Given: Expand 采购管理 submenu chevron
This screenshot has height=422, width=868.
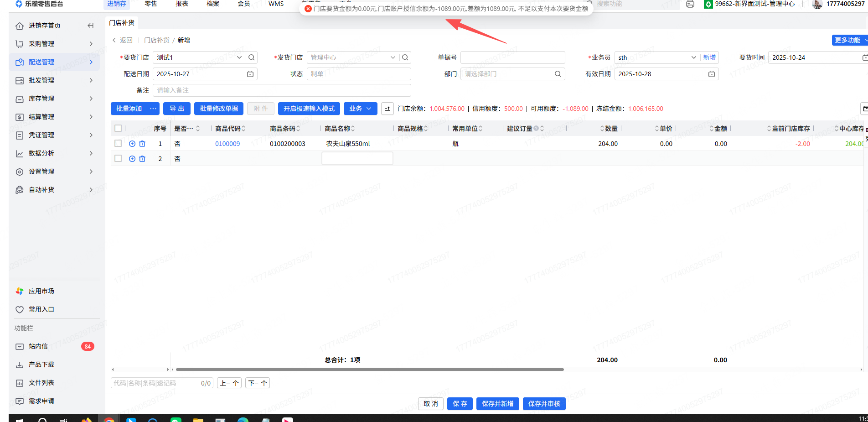Looking at the screenshot, I should tap(91, 44).
